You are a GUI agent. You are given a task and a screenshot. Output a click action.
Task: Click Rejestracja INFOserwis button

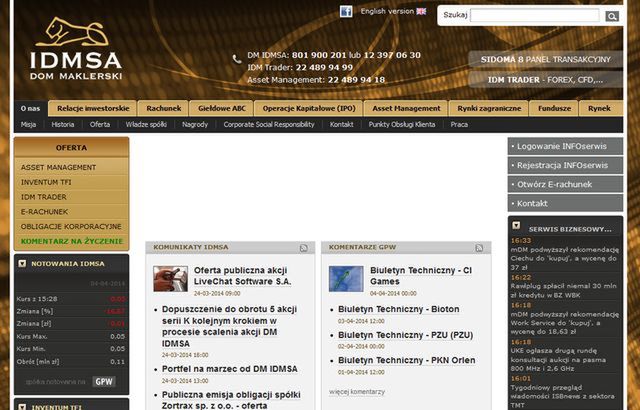coord(565,165)
